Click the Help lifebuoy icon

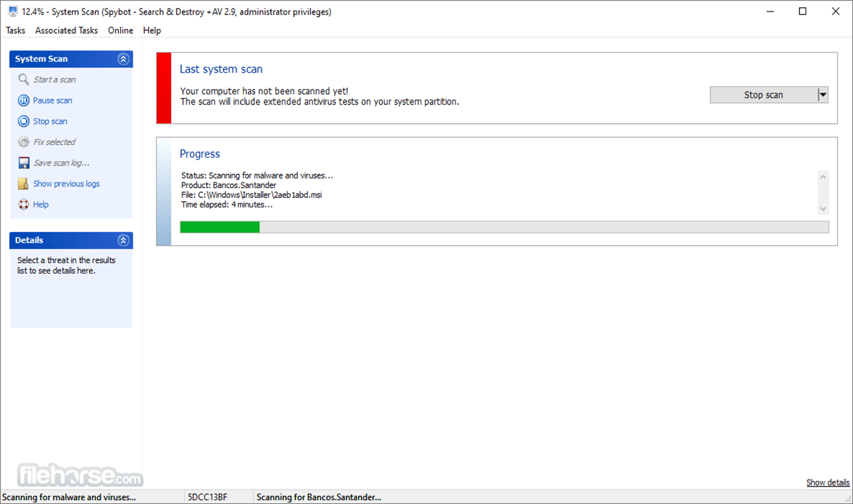click(23, 205)
